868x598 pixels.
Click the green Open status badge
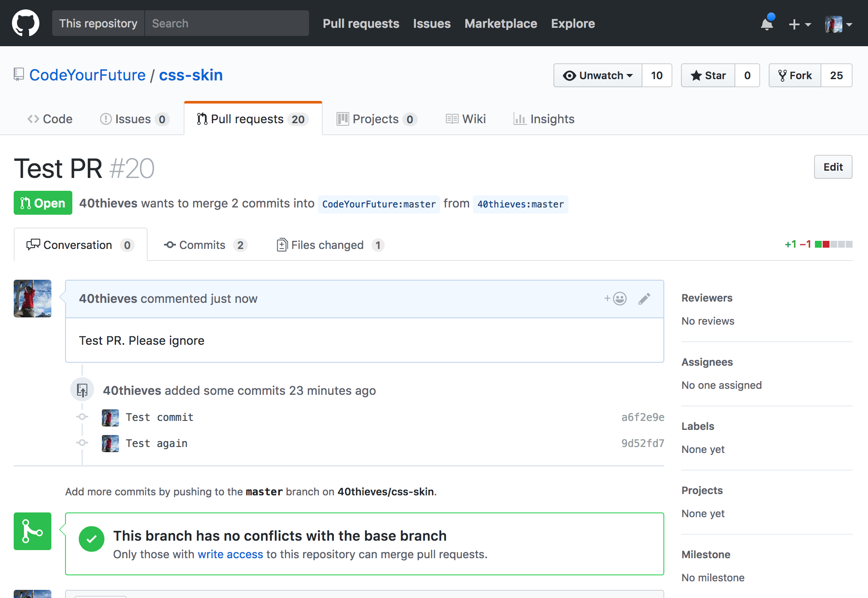tap(43, 203)
